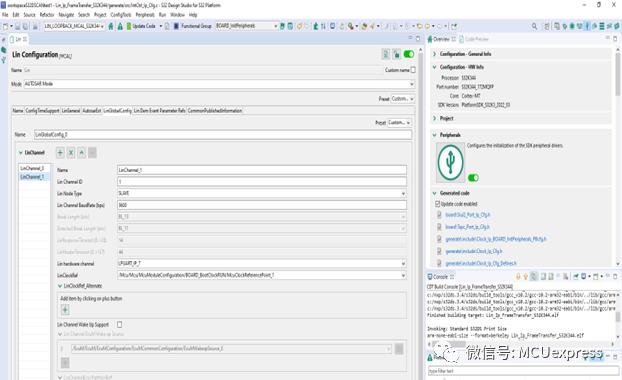Screen dimensions: 622x380
Task: Click the Overview panel vertical scrollbar
Action: [x=618, y=75]
